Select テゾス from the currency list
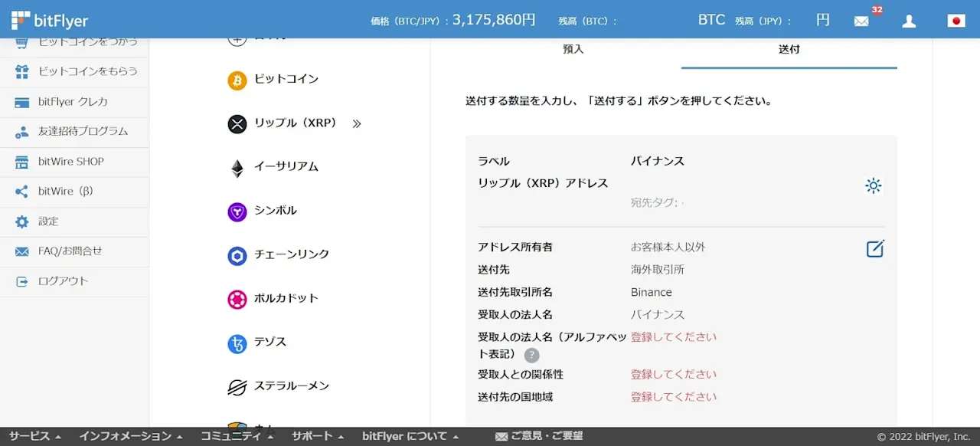This screenshot has height=446, width=980. tap(270, 342)
